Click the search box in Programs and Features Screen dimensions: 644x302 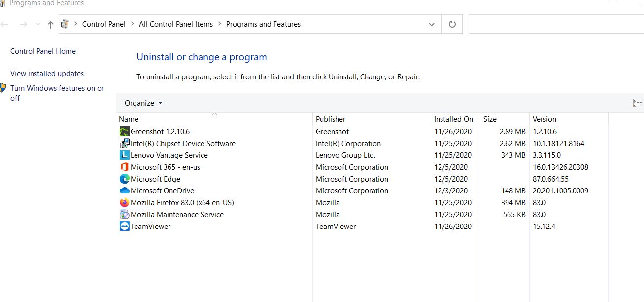click(556, 24)
